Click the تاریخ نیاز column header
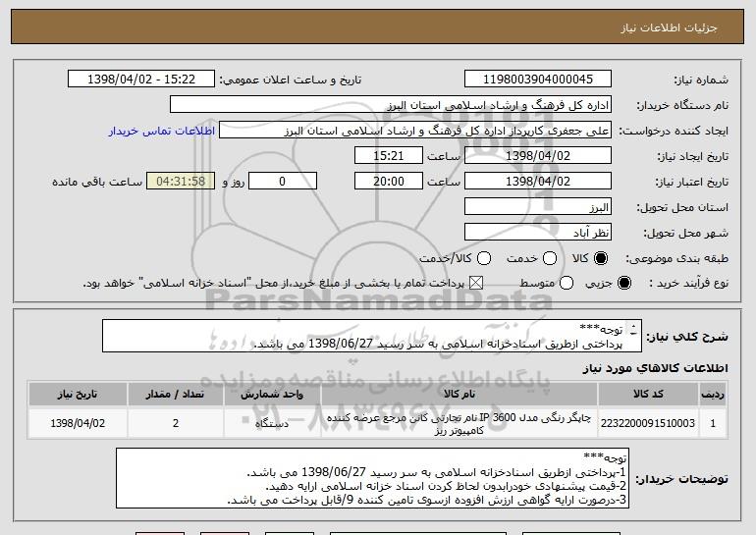The image size is (756, 535). coord(78,395)
